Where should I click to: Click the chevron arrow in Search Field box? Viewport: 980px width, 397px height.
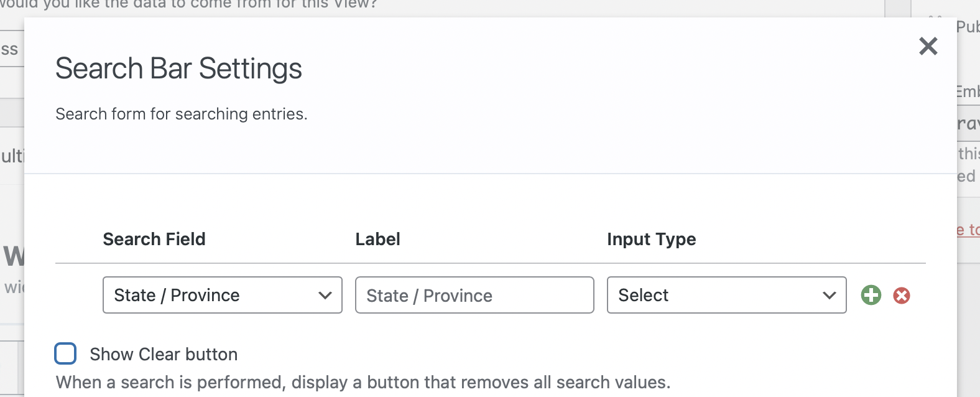pos(325,295)
